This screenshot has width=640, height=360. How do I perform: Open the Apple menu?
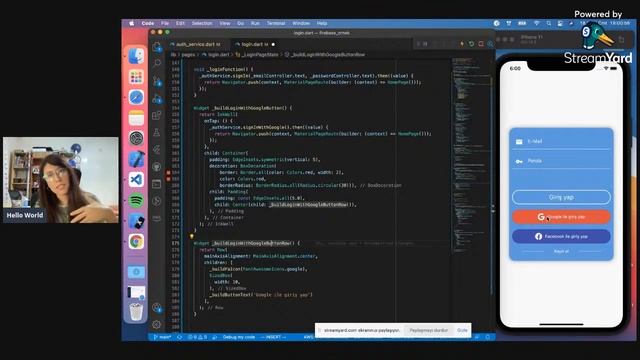[131, 23]
